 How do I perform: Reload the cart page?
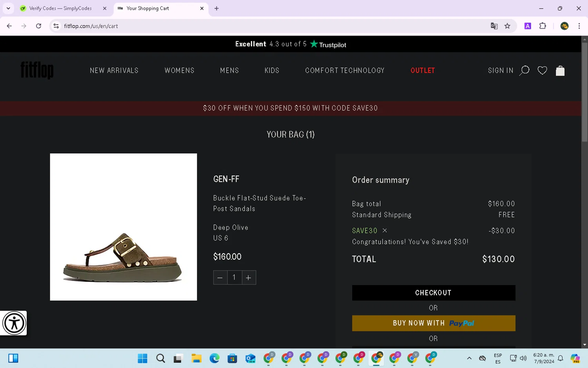(38, 26)
